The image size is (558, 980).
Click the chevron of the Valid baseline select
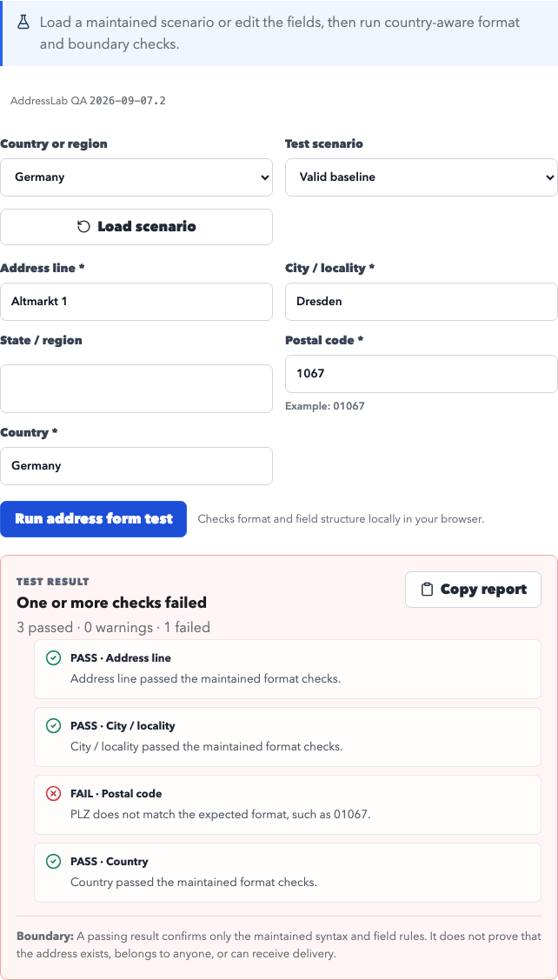tap(549, 177)
